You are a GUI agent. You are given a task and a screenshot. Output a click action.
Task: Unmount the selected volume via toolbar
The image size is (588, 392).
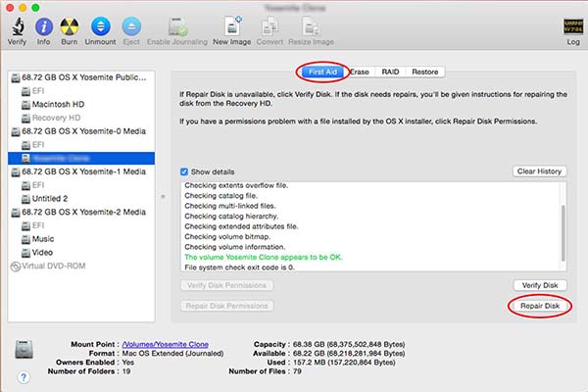coord(101,27)
